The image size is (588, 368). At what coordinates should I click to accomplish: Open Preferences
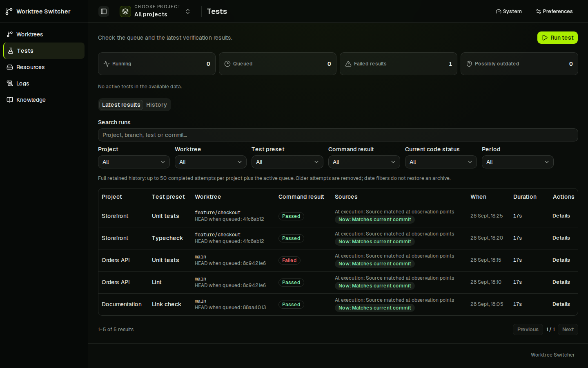555,11
